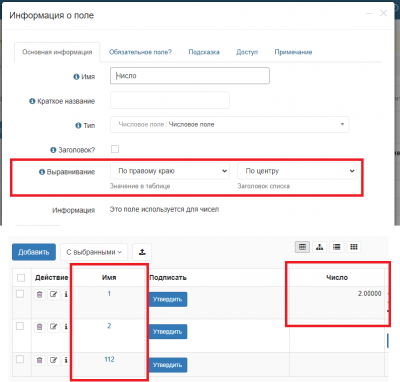The image size is (400, 382).
Task: Click the 2.00000 value cell
Action: (370, 294)
